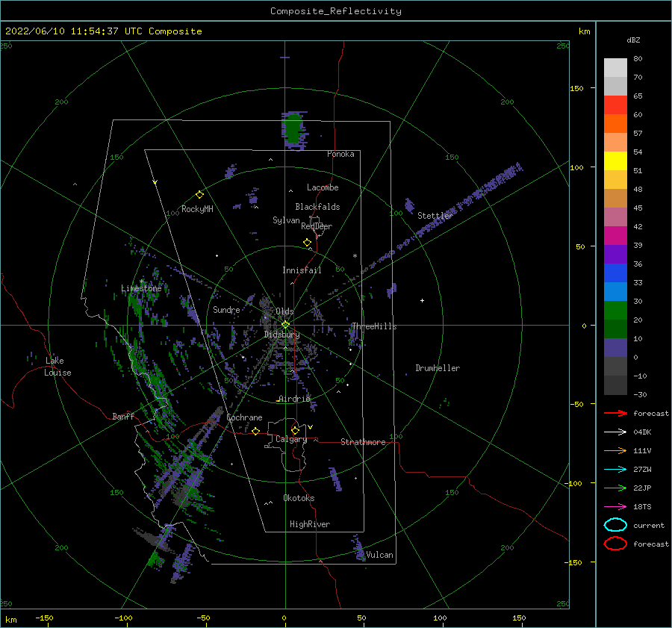The image size is (672, 628).
Task: Click the -150 tick on bottom axis
Action: click(x=44, y=618)
